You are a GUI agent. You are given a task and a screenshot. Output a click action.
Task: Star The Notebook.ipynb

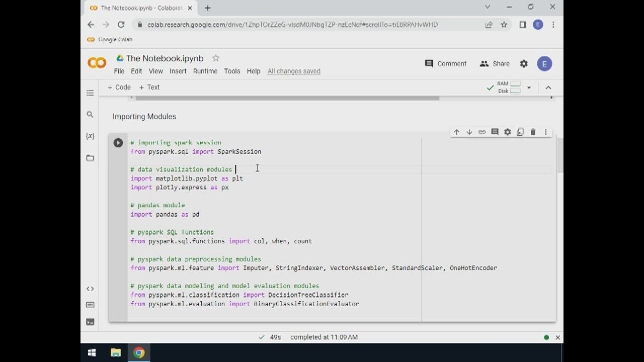tap(216, 58)
